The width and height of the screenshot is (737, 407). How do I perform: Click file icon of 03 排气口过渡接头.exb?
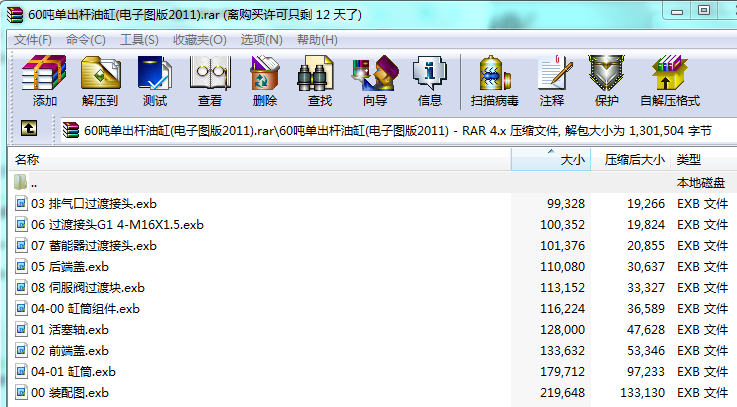(21, 204)
